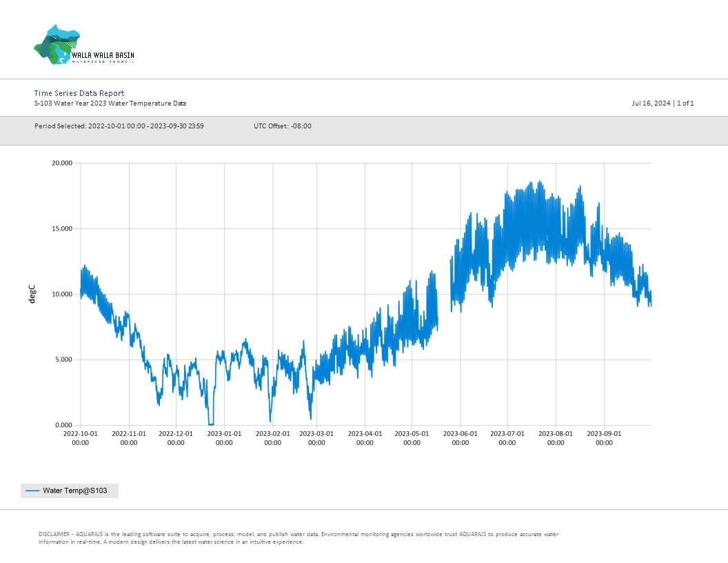Click the 2023-04-01 x-axis label
This screenshot has height=563, width=728.
pos(365,438)
